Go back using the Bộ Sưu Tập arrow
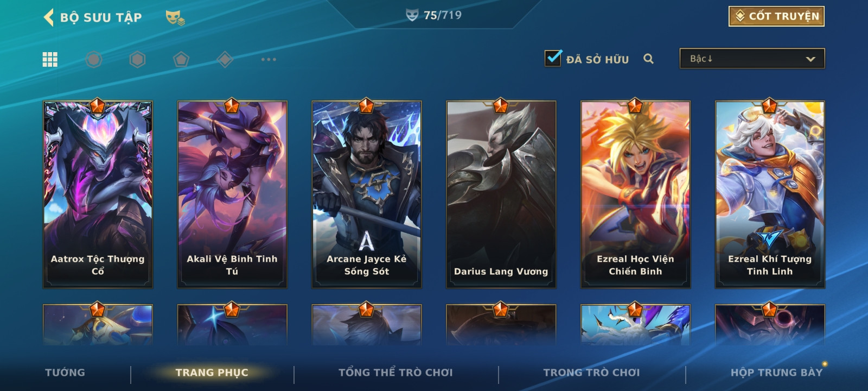Image resolution: width=868 pixels, height=391 pixels. click(x=49, y=17)
